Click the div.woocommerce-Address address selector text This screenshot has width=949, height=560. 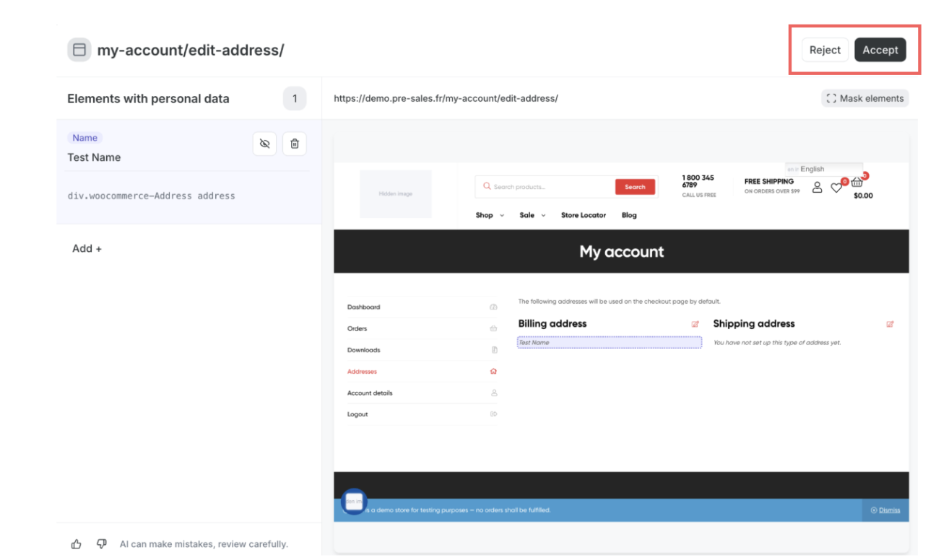(151, 196)
